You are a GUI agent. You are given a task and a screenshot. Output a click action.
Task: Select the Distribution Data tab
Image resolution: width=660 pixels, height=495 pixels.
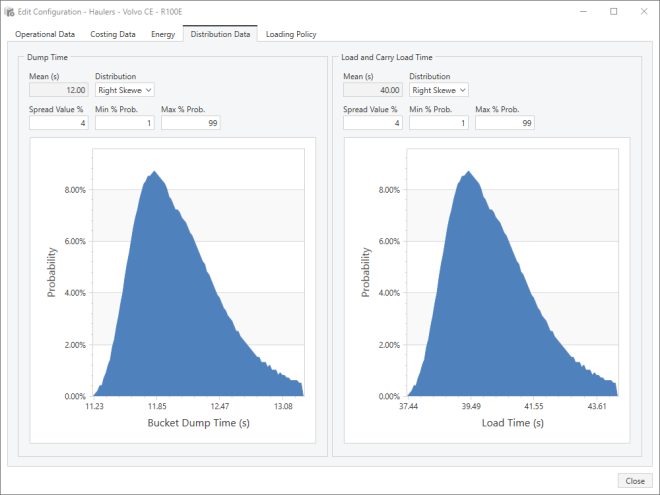click(x=220, y=34)
